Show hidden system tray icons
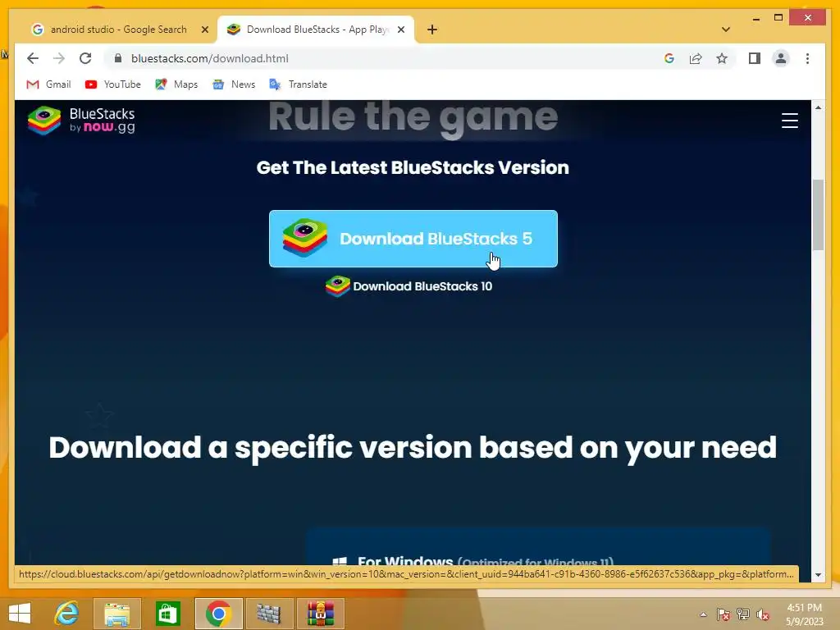 pos(703,614)
